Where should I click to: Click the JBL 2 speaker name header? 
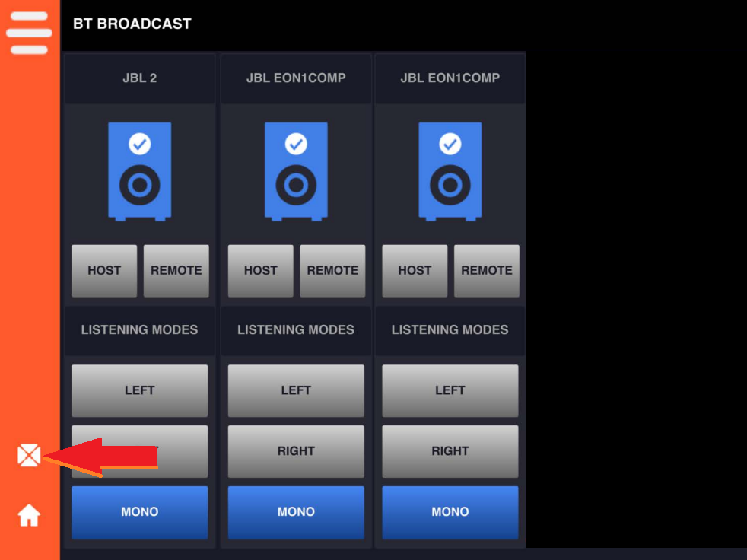[x=139, y=78]
